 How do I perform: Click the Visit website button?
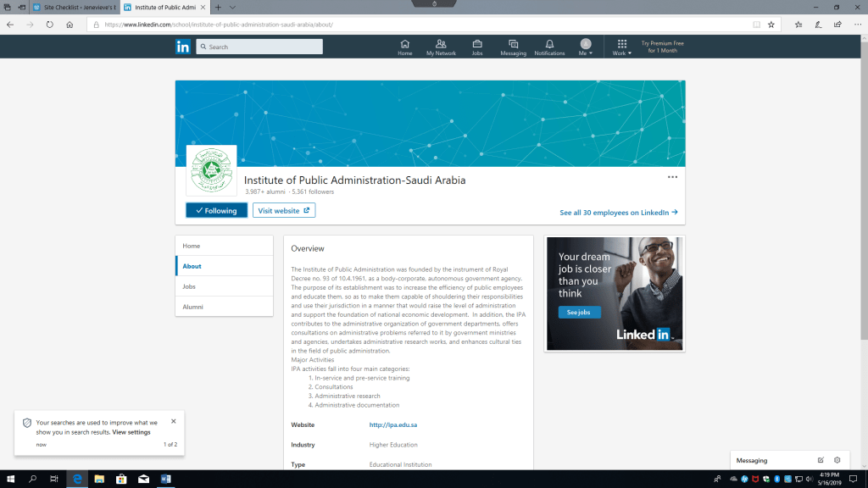point(284,210)
